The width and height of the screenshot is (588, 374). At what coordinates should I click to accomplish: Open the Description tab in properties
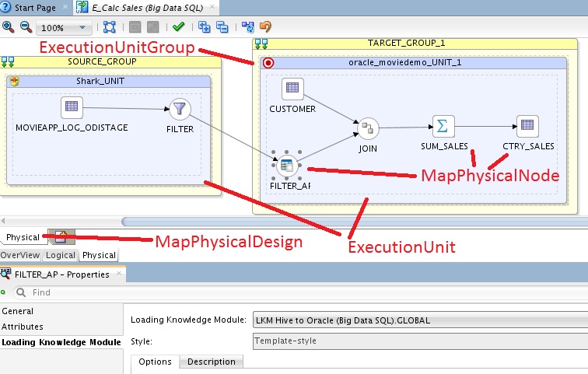point(211,362)
